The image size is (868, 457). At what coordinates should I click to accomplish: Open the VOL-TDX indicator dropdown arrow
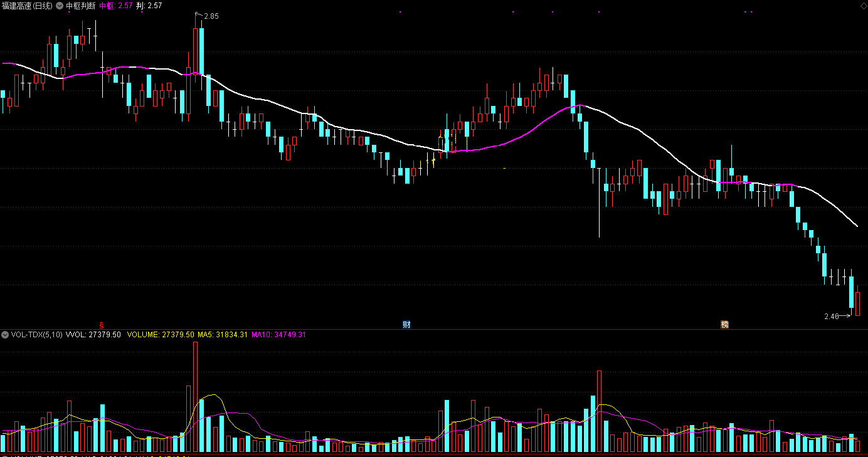point(5,335)
